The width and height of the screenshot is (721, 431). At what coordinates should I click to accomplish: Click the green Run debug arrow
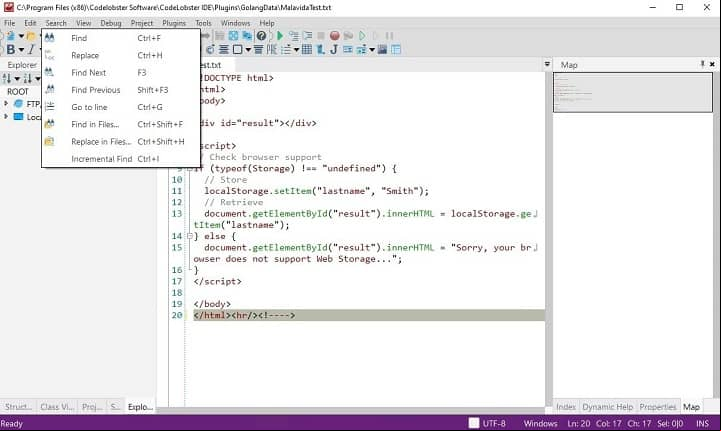pyautogui.click(x=280, y=36)
